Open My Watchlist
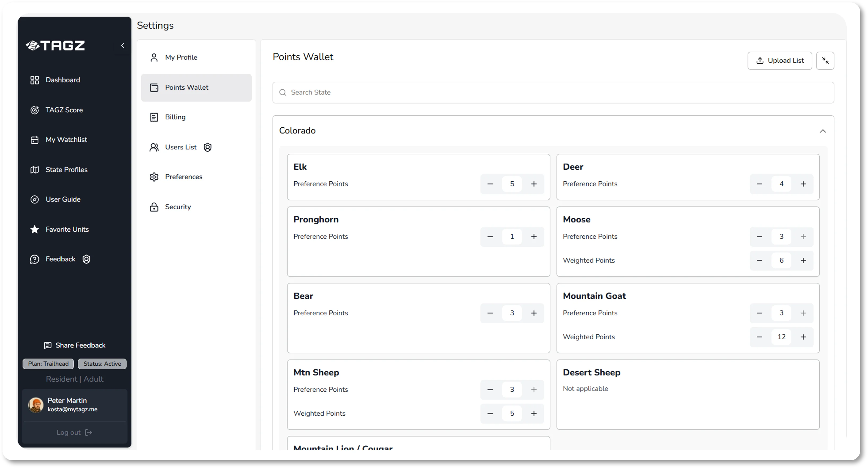 click(66, 140)
